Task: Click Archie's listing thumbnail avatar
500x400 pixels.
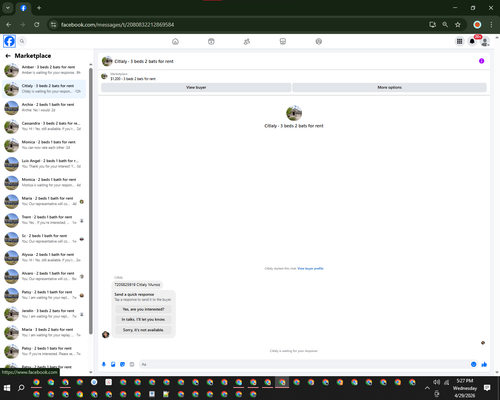Action: click(11, 108)
